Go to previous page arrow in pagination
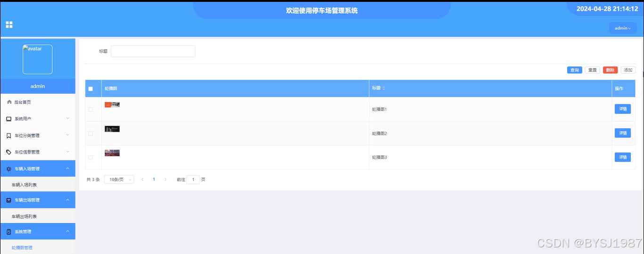 click(143, 179)
